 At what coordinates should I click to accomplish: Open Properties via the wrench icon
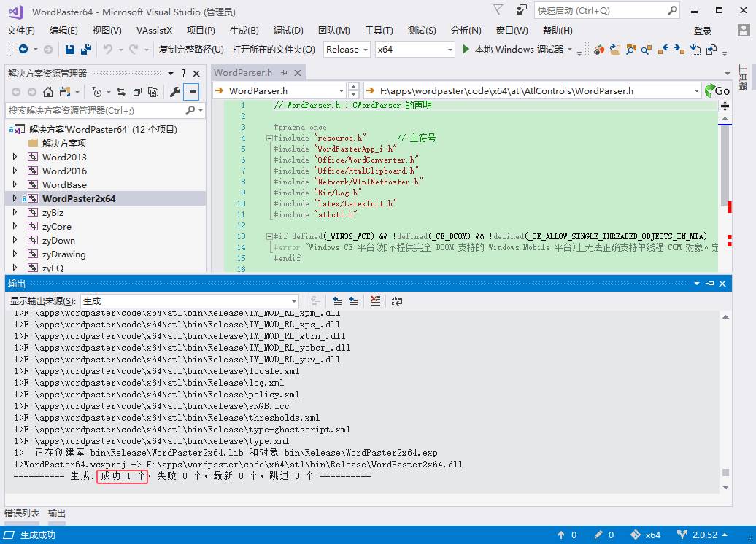click(x=174, y=92)
